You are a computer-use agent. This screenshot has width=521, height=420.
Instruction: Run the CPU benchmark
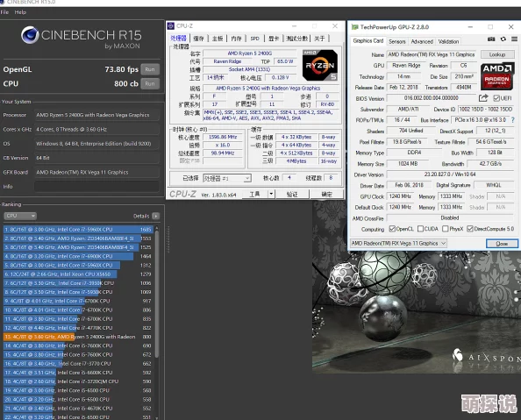point(150,83)
